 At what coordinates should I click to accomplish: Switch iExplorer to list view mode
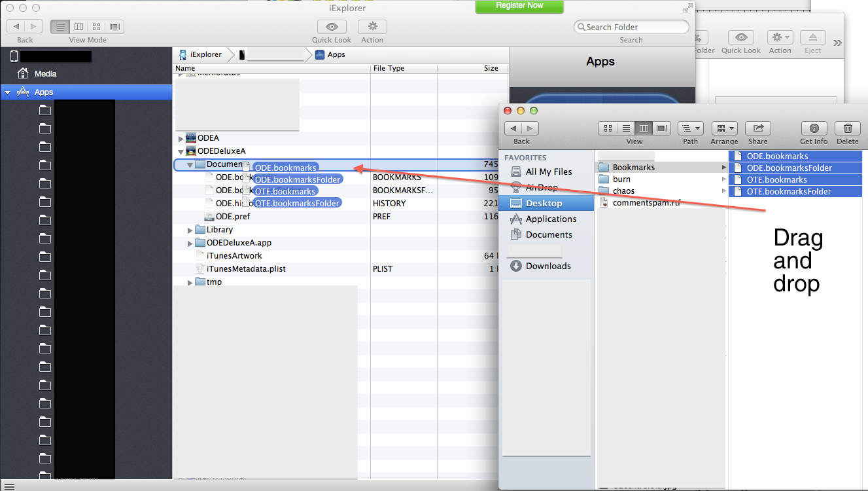[x=60, y=27]
